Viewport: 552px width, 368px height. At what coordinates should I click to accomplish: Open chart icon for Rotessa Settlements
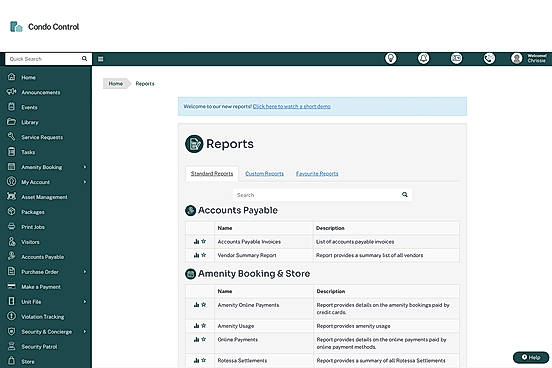click(196, 360)
